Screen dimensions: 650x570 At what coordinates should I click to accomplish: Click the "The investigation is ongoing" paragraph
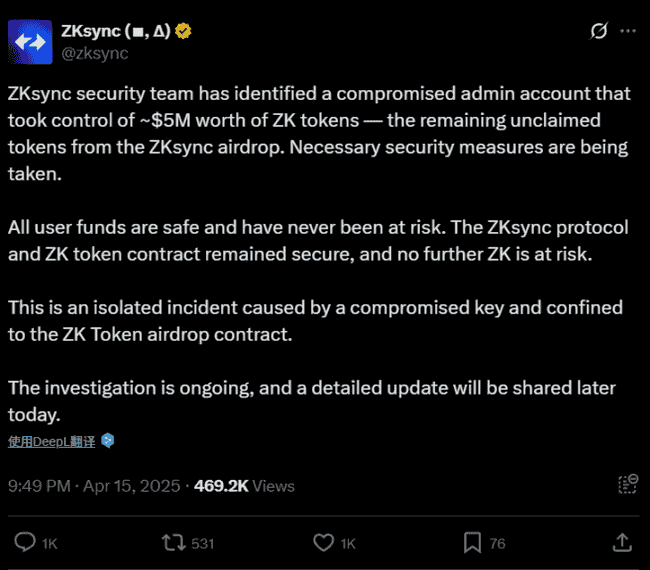click(311, 399)
